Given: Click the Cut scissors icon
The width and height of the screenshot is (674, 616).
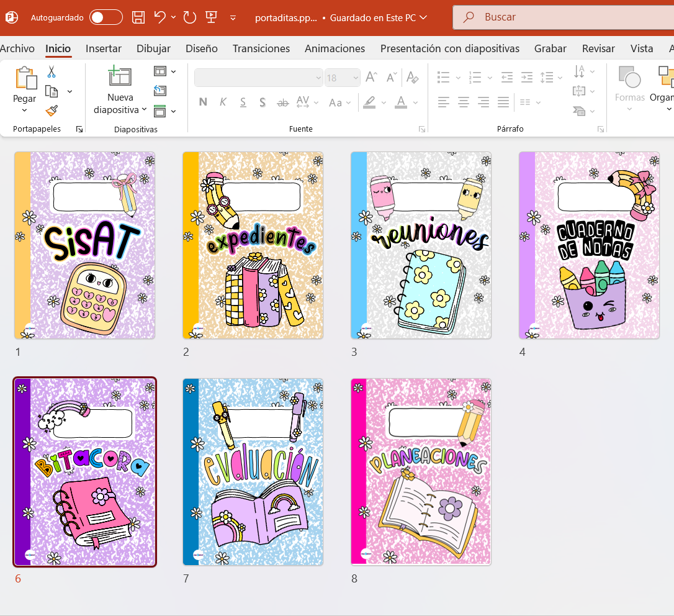Looking at the screenshot, I should [x=52, y=72].
